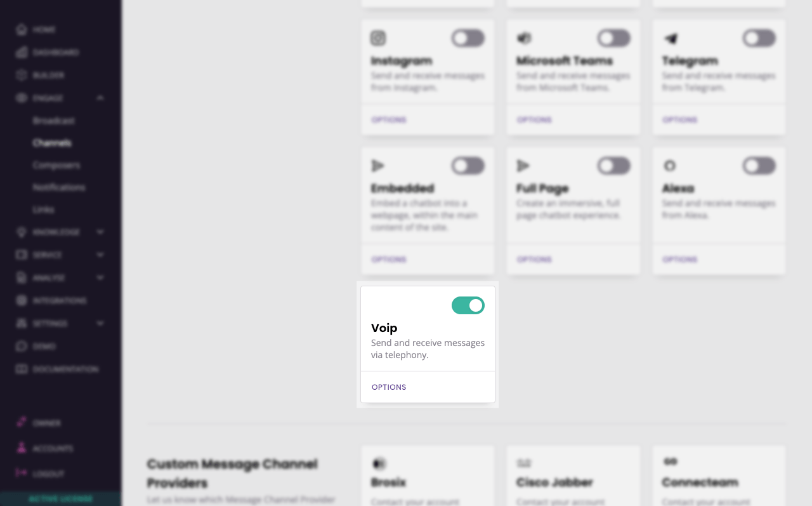The height and width of the screenshot is (506, 812).
Task: Disable the Voip channel toggle
Action: click(x=468, y=305)
